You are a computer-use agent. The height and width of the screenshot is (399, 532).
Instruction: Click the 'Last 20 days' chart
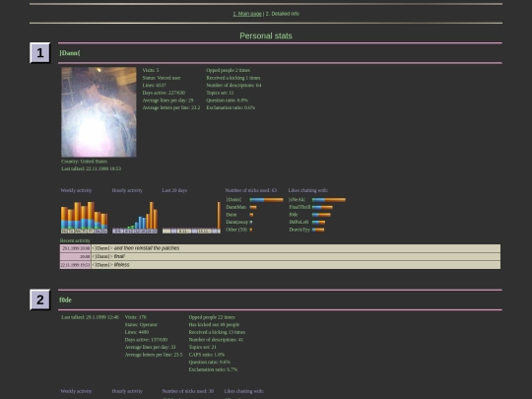coord(191,217)
